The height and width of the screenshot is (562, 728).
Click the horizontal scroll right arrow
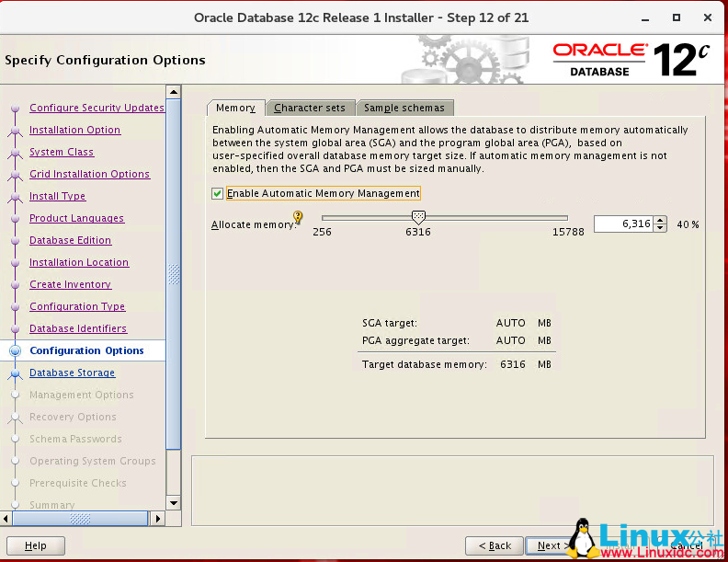click(x=158, y=519)
